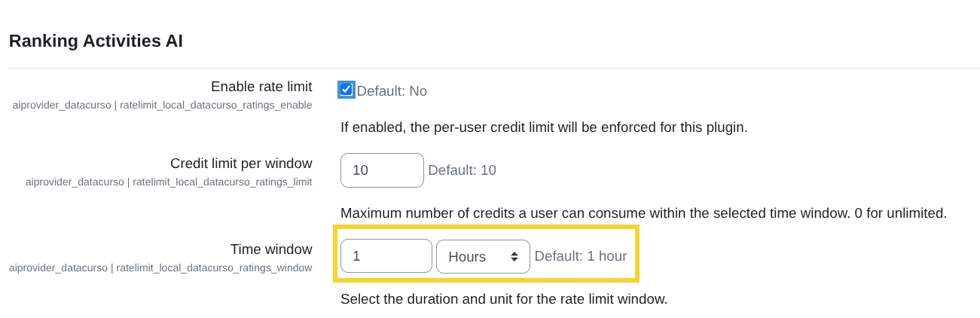The image size is (980, 318).
Task: Click the ratelimit_local_datacurso_ratings_window setting name
Action: click(214, 268)
